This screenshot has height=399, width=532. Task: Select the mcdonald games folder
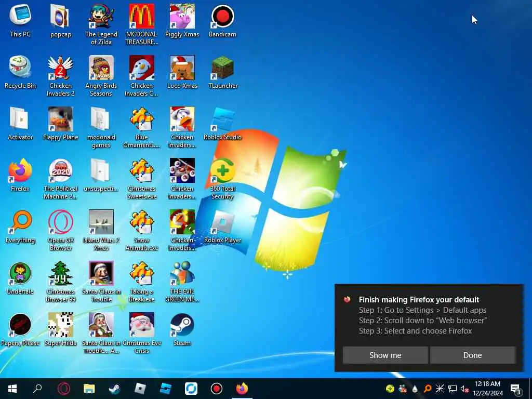click(101, 128)
